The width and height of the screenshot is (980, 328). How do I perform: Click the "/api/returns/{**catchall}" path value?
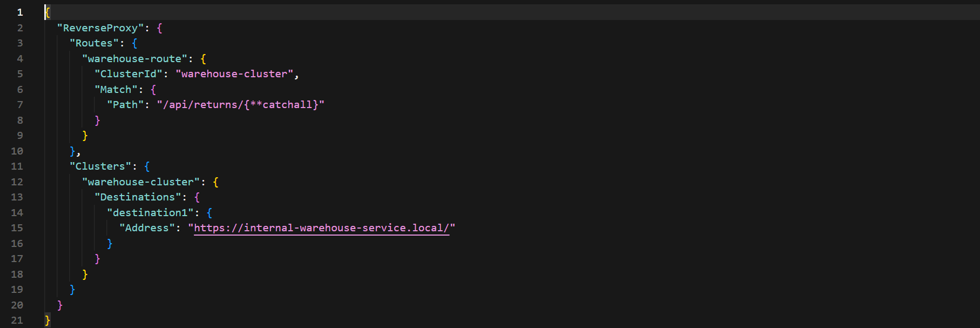(241, 105)
